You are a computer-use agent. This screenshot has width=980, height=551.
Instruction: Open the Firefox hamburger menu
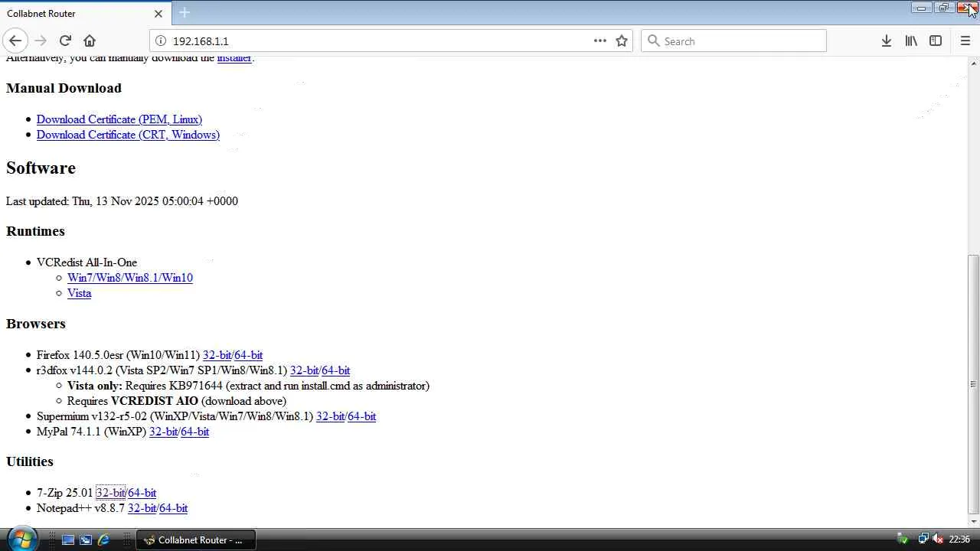965,41
